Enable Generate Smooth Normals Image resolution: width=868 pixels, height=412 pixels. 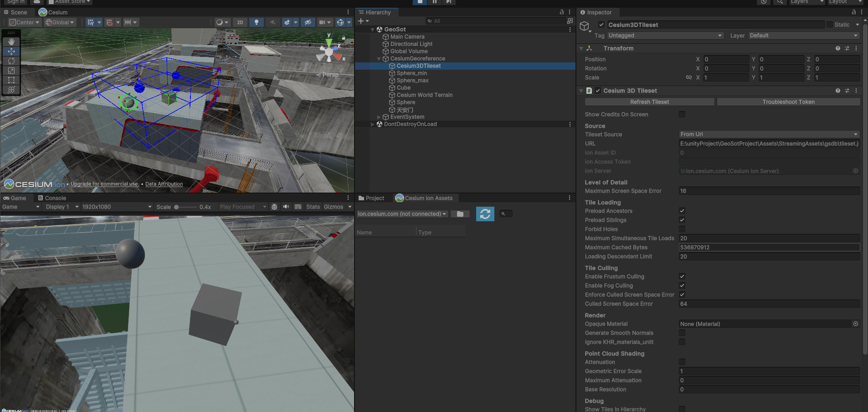click(x=682, y=333)
